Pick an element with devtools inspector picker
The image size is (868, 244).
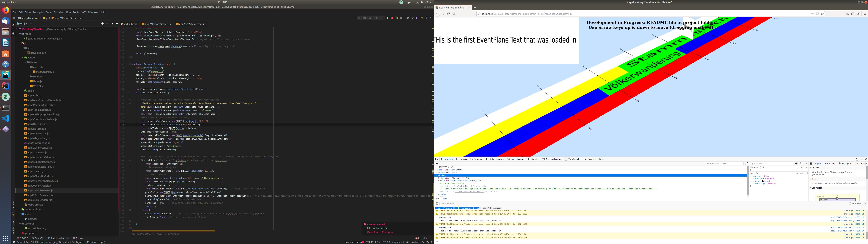[x=437, y=159]
